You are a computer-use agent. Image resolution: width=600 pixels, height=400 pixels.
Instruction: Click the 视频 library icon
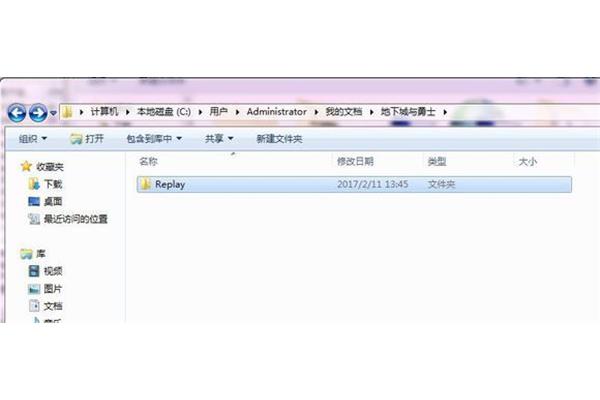(x=34, y=271)
